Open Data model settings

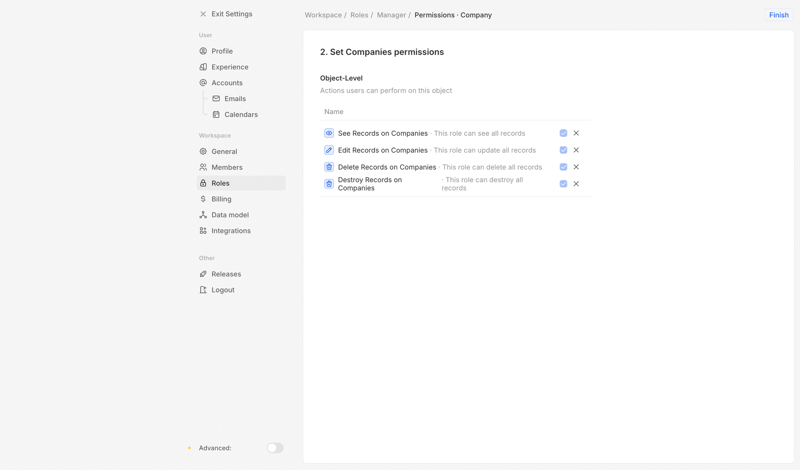tap(241, 215)
